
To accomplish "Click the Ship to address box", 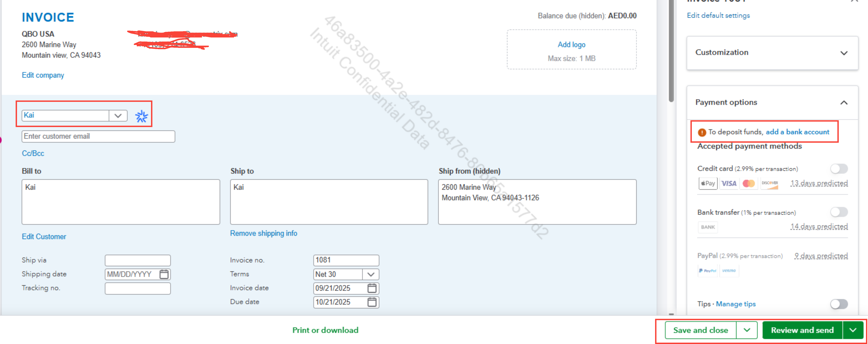I will (329, 202).
